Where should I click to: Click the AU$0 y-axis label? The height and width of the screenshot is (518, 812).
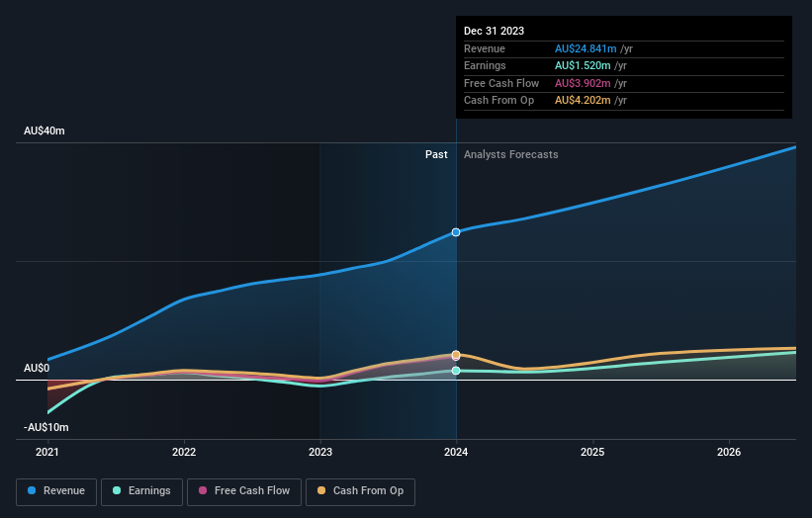point(37,368)
